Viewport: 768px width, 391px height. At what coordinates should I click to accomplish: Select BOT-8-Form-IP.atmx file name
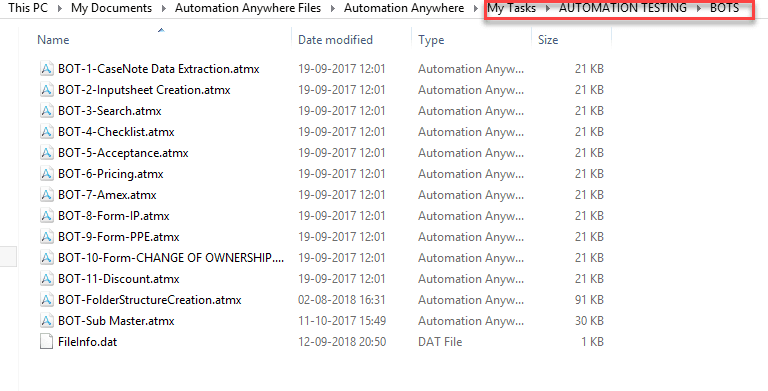pos(114,216)
